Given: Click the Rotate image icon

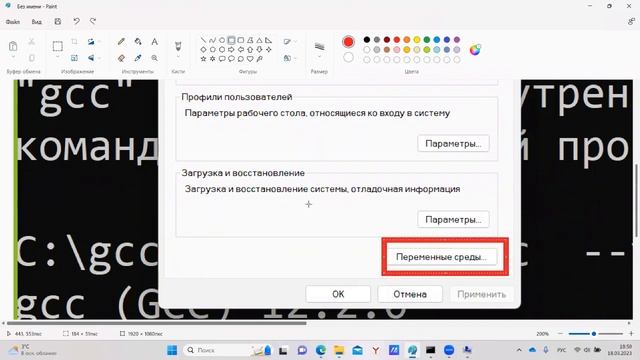Looking at the screenshot, I should click(91, 42).
